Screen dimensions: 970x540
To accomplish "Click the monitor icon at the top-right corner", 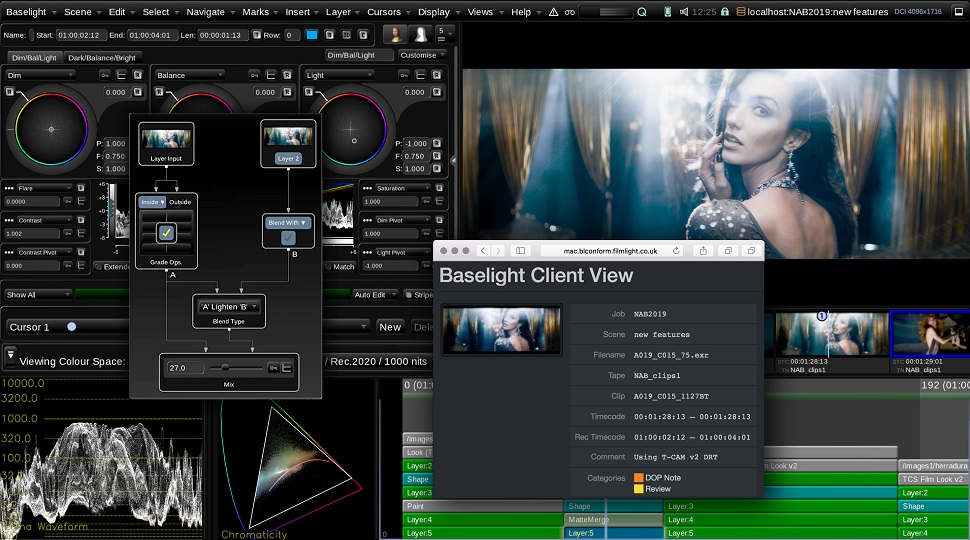I will pyautogui.click(x=959, y=12).
